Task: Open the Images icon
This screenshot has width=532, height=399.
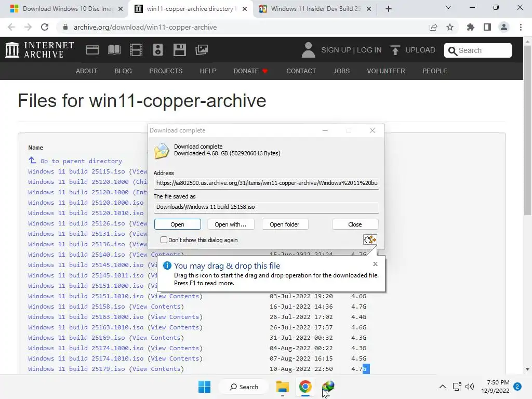Action: [x=202, y=50]
